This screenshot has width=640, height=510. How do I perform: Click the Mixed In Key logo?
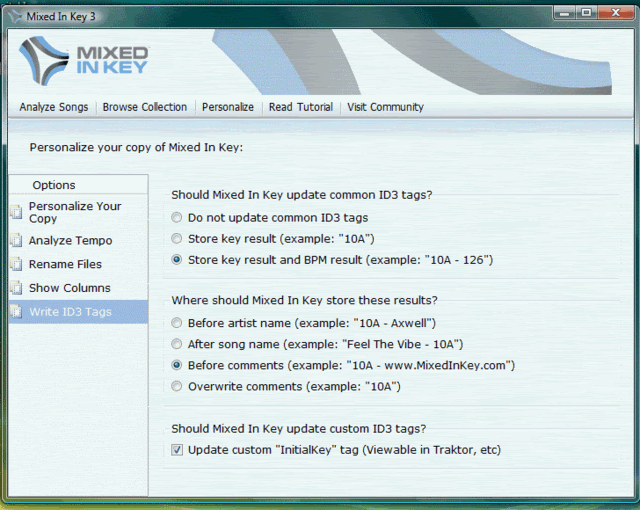click(84, 61)
